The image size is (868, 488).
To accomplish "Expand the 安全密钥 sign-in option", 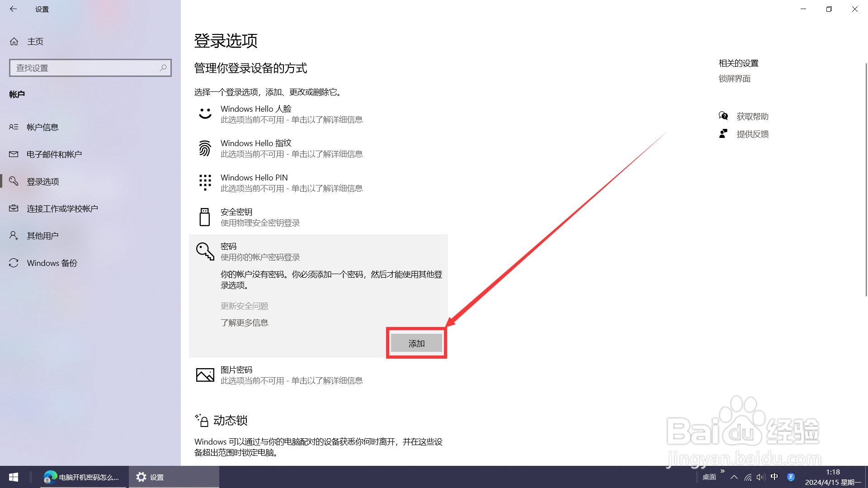I will pyautogui.click(x=318, y=217).
